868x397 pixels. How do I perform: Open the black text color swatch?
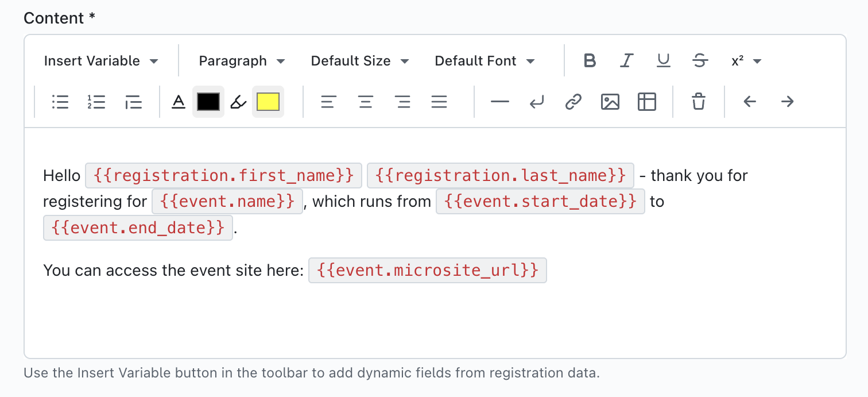[208, 102]
